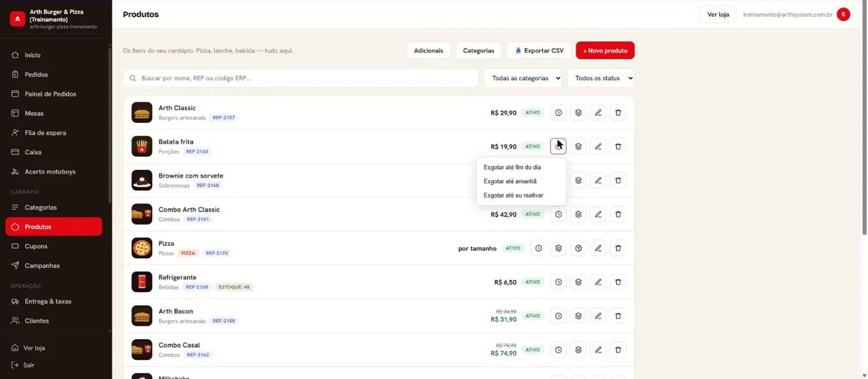Delete the Pizza product
Image resolution: width=868 pixels, height=379 pixels.
[x=618, y=248]
